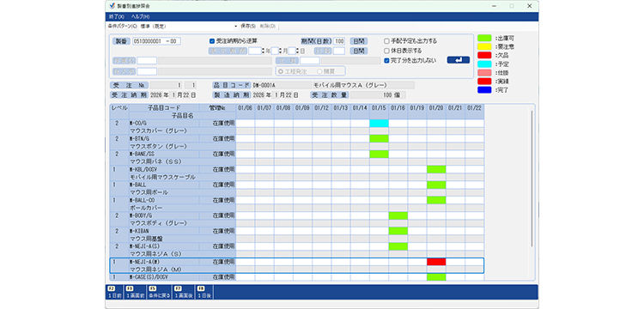Select the 購買 radio button
Image resolution: width=644 pixels, height=309 pixels.
[319, 71]
